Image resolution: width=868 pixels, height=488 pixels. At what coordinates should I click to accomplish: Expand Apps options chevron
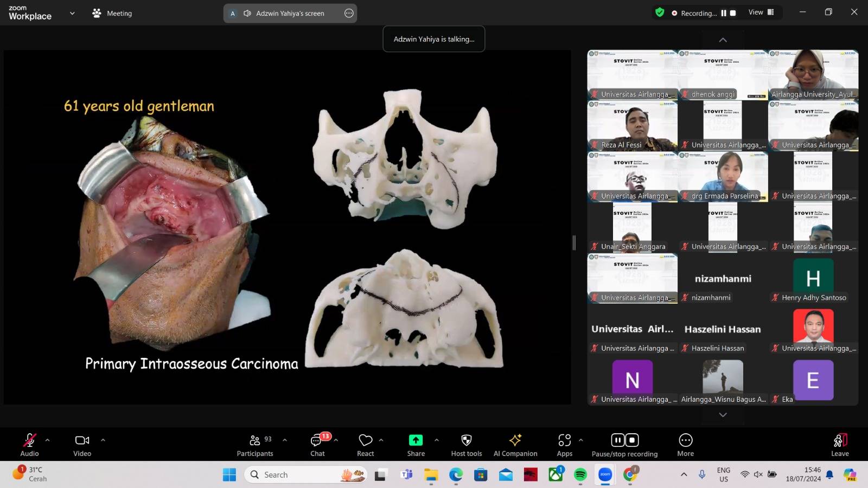[581, 440]
